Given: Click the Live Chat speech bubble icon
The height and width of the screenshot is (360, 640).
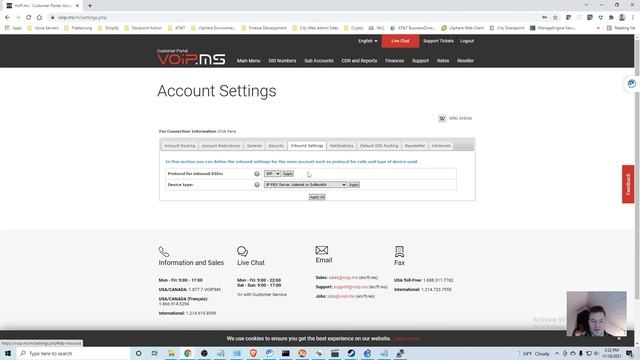Looking at the screenshot, I should pos(242,251).
